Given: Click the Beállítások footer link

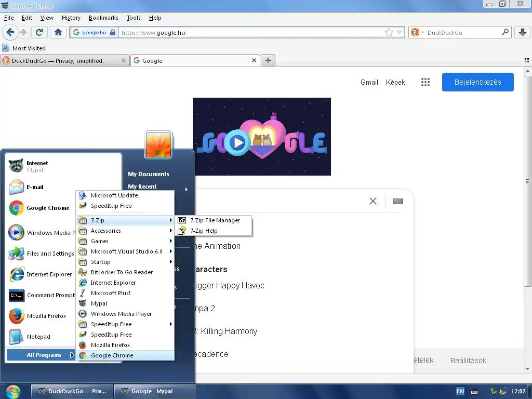Looking at the screenshot, I should (468, 361).
